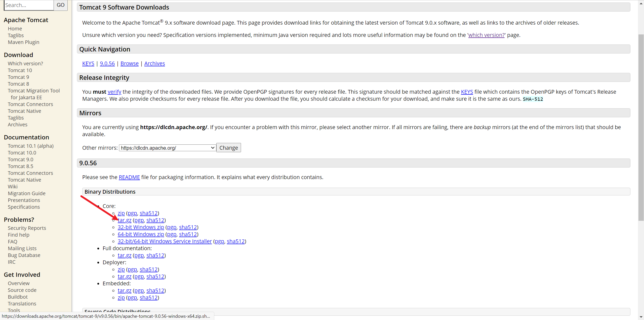This screenshot has height=320, width=644.
Task: Open Tomcat Connectors under Download
Action: point(30,104)
